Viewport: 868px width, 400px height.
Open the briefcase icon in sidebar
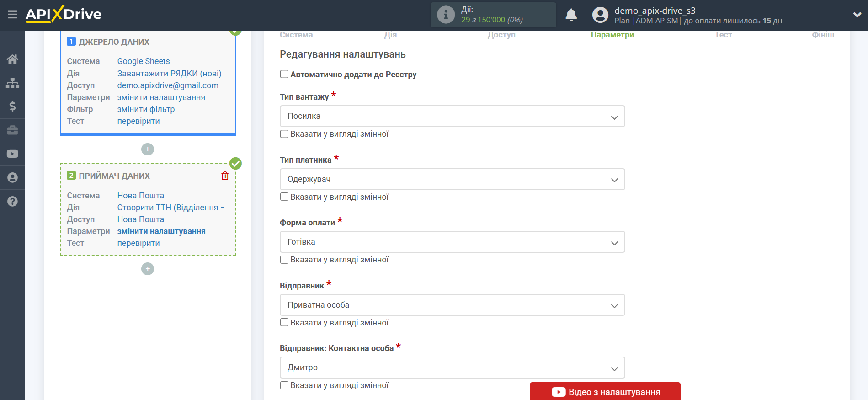coord(12,130)
